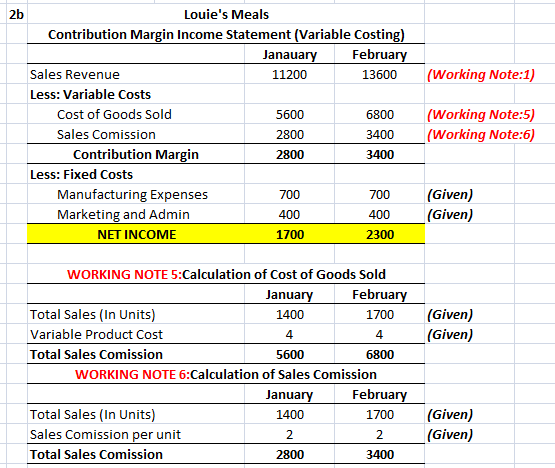Select the WORKING NOTE 5 heading cell

[x=226, y=274]
